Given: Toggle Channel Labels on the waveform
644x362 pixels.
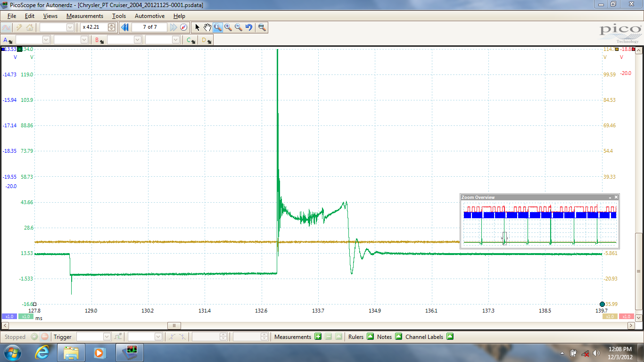Looking at the screenshot, I should (449, 337).
